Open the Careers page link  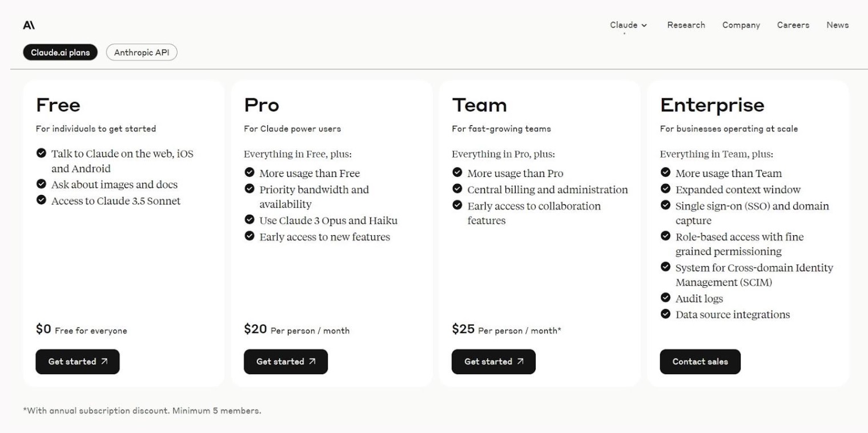(793, 25)
